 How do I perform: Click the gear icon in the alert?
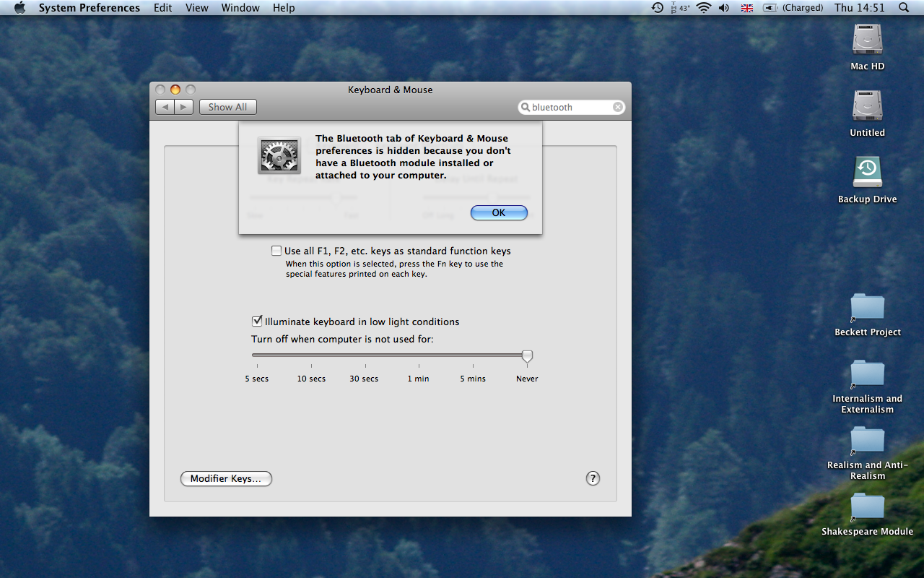[279, 155]
